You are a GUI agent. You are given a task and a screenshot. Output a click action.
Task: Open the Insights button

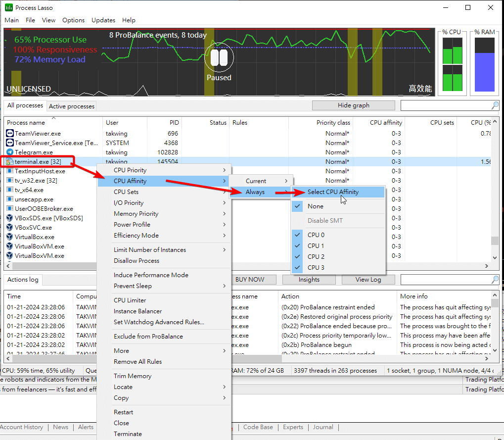click(x=309, y=280)
